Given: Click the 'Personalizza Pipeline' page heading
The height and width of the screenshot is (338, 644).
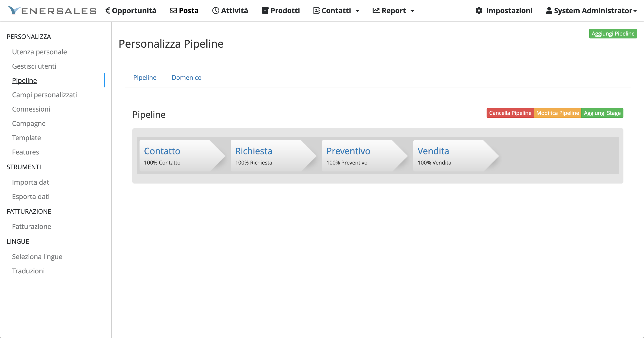Looking at the screenshot, I should [171, 44].
